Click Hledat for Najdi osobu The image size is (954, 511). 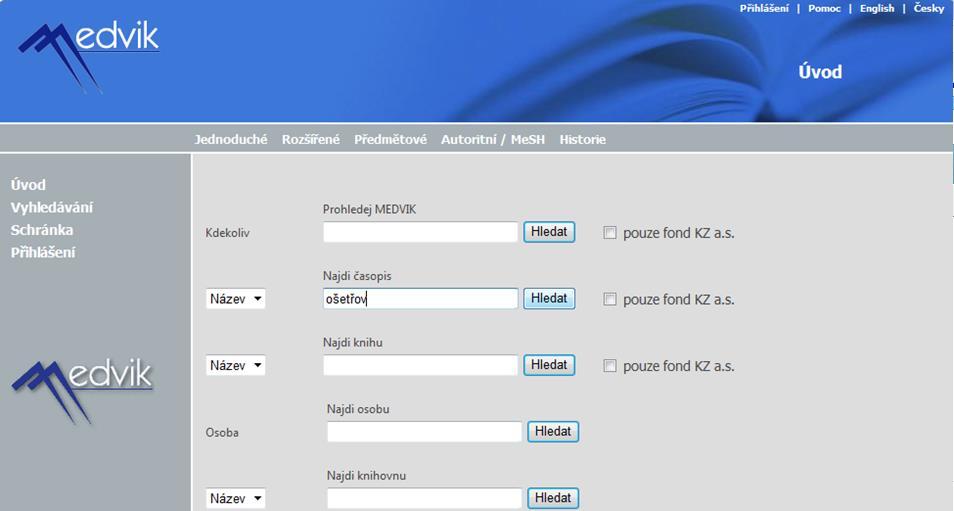(552, 431)
